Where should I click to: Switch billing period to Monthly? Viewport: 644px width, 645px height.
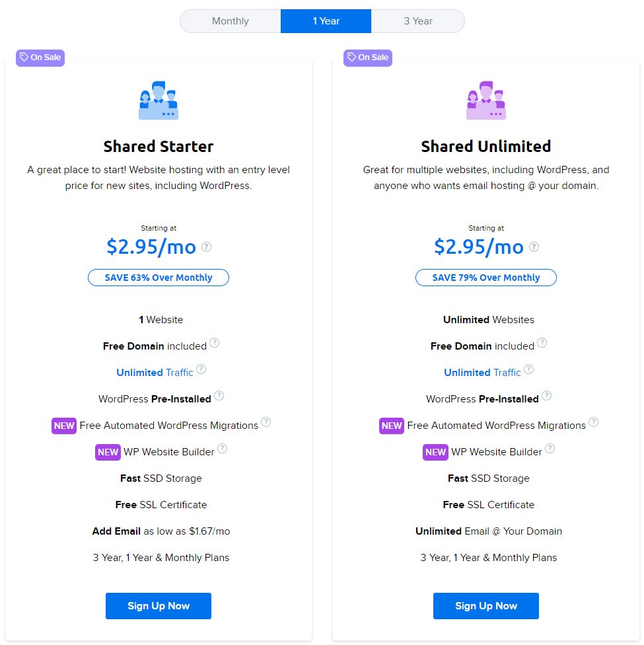[x=231, y=21]
